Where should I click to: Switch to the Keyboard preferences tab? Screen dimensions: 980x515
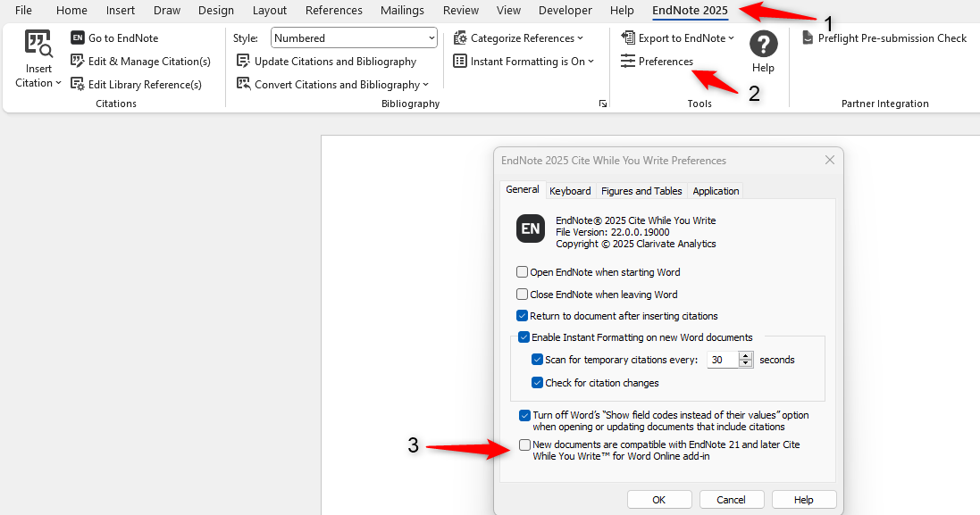click(x=570, y=190)
